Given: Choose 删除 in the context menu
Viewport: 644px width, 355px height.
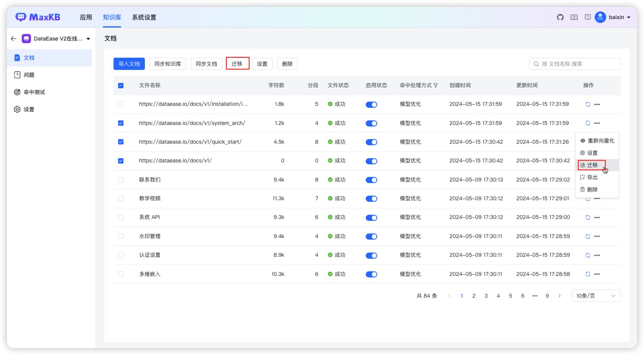Looking at the screenshot, I should click(597, 190).
